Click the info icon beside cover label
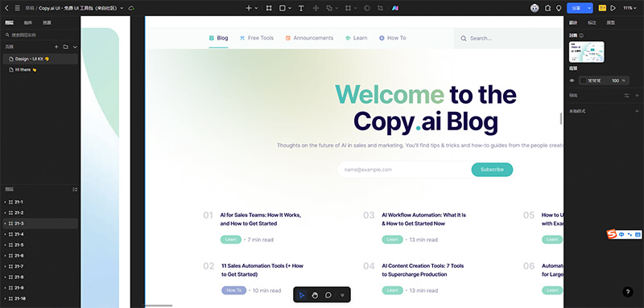This screenshot has width=644, height=308. click(581, 35)
